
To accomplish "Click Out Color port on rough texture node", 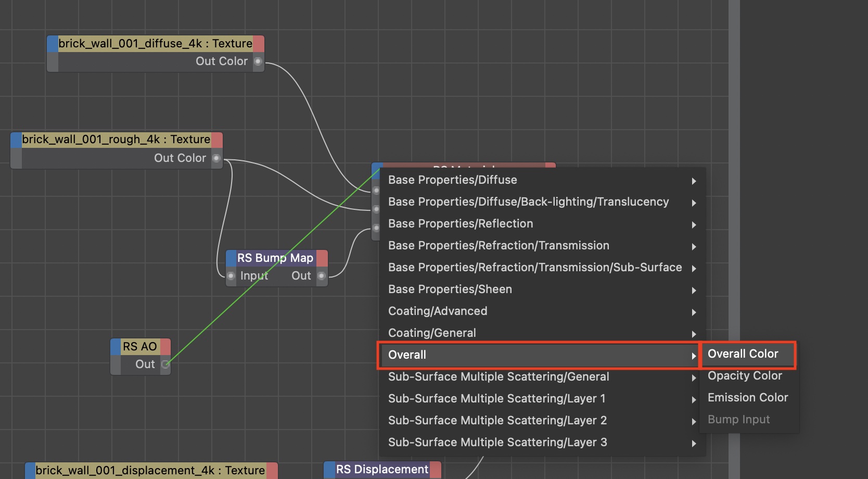I will point(216,158).
